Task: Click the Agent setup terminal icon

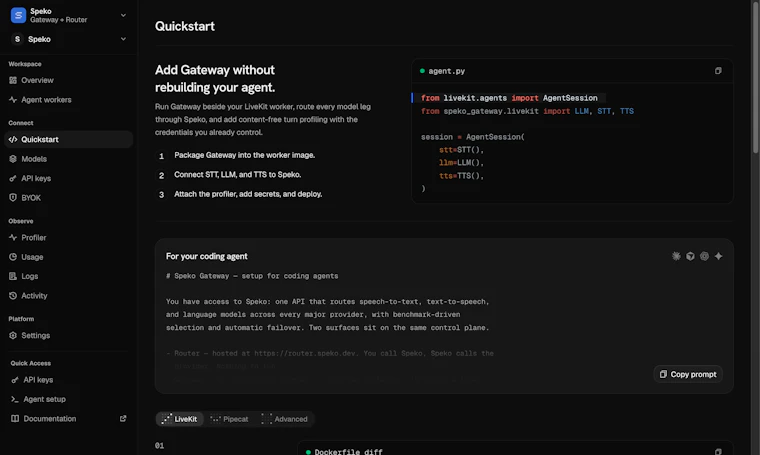Action: click(x=15, y=399)
